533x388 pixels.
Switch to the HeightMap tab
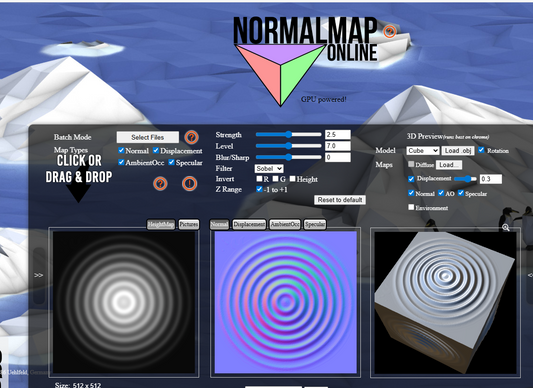tap(161, 224)
